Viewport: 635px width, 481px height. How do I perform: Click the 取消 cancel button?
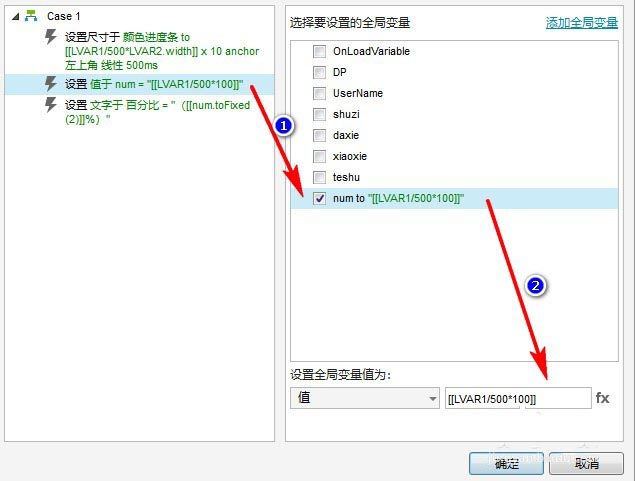click(586, 464)
